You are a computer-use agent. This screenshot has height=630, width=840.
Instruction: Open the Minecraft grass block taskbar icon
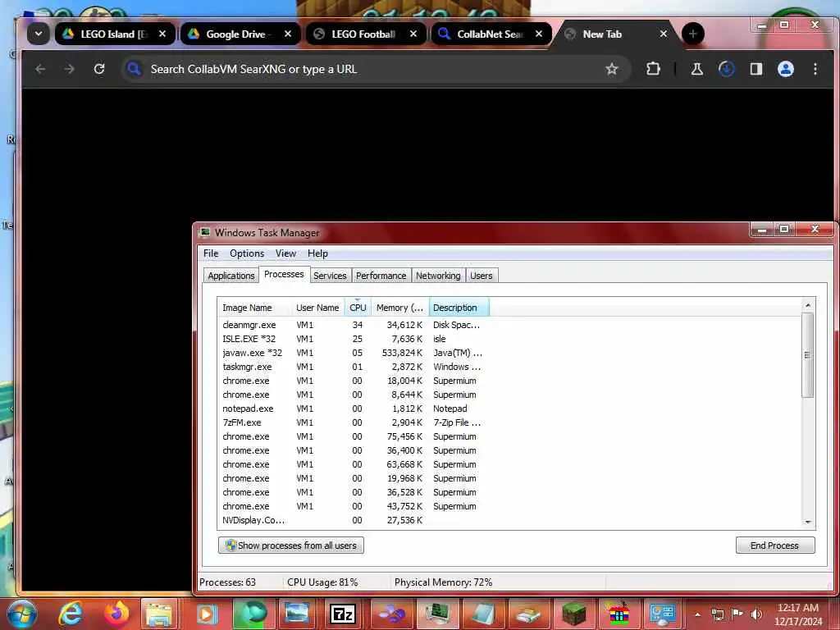coord(573,614)
